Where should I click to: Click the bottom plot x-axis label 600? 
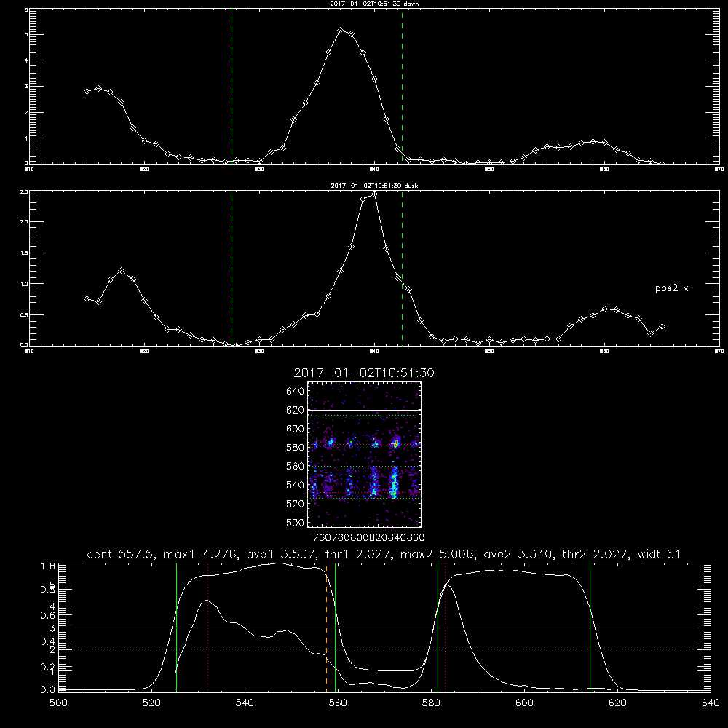[x=524, y=703]
